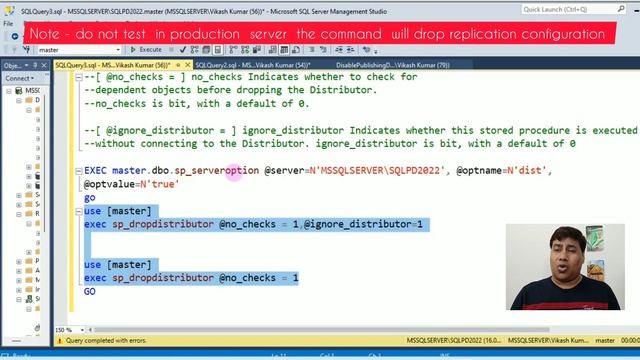Open the Connect dropdown in Object Explorer
Viewport: 640px width, 360px height.
coord(20,78)
